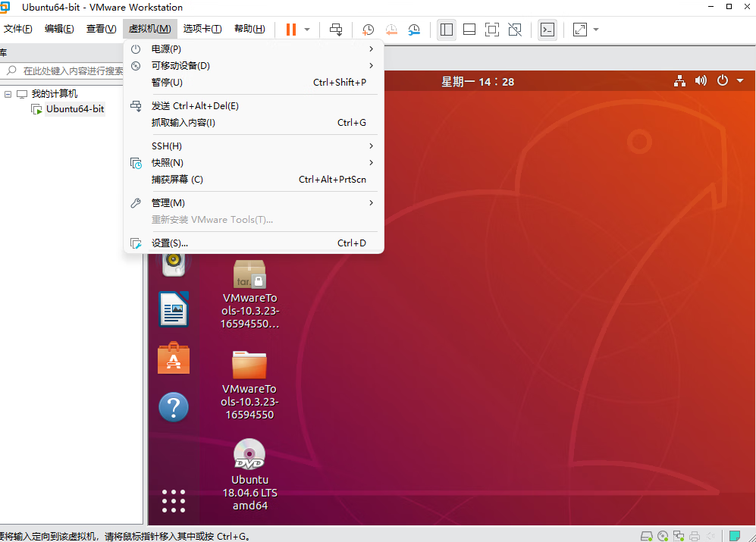
Task: Click the hard disk status icon
Action: tap(647, 536)
